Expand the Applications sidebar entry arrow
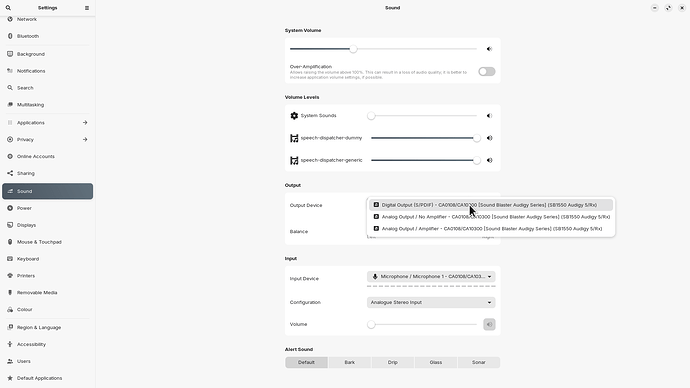 point(85,123)
